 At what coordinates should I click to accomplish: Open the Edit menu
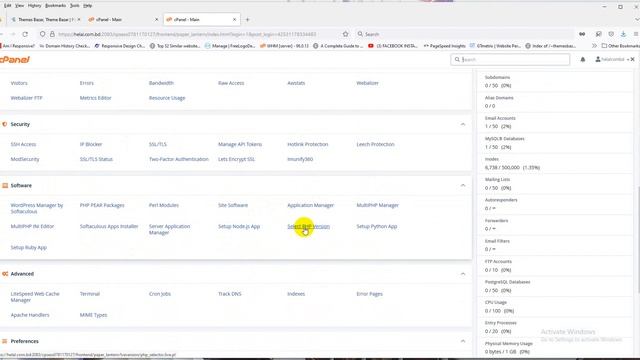(x=8, y=6)
